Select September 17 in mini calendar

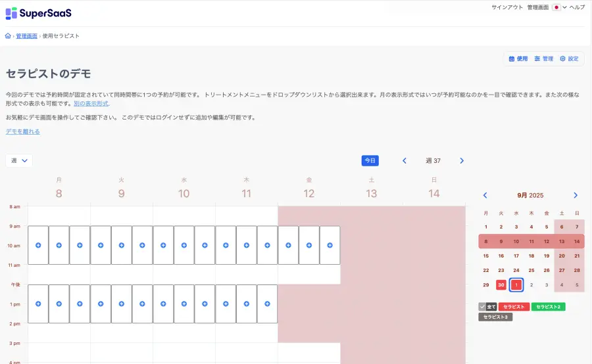point(516,256)
